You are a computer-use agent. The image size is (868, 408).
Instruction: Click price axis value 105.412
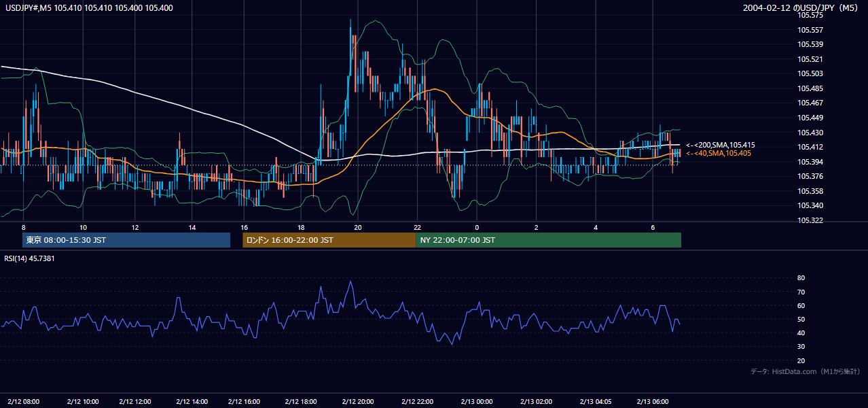click(810, 147)
